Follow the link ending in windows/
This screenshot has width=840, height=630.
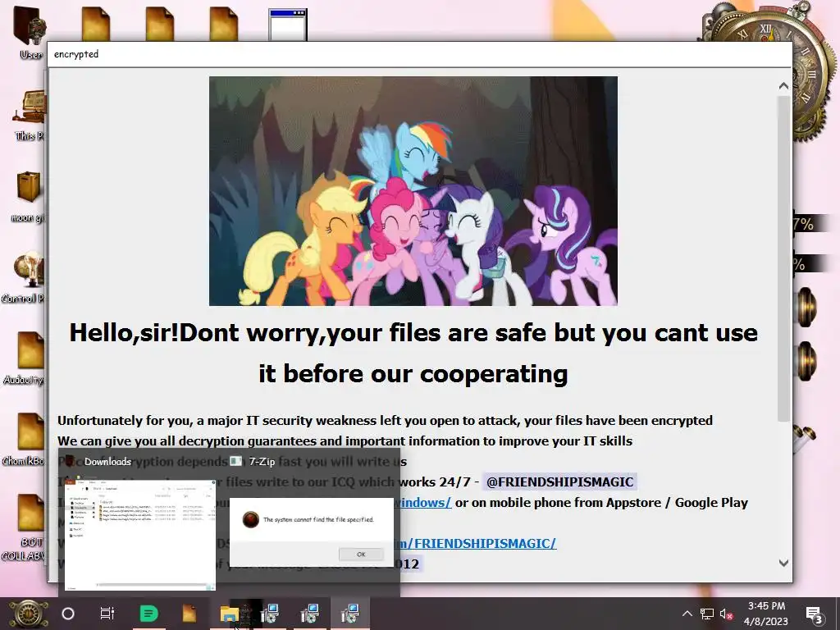point(424,503)
